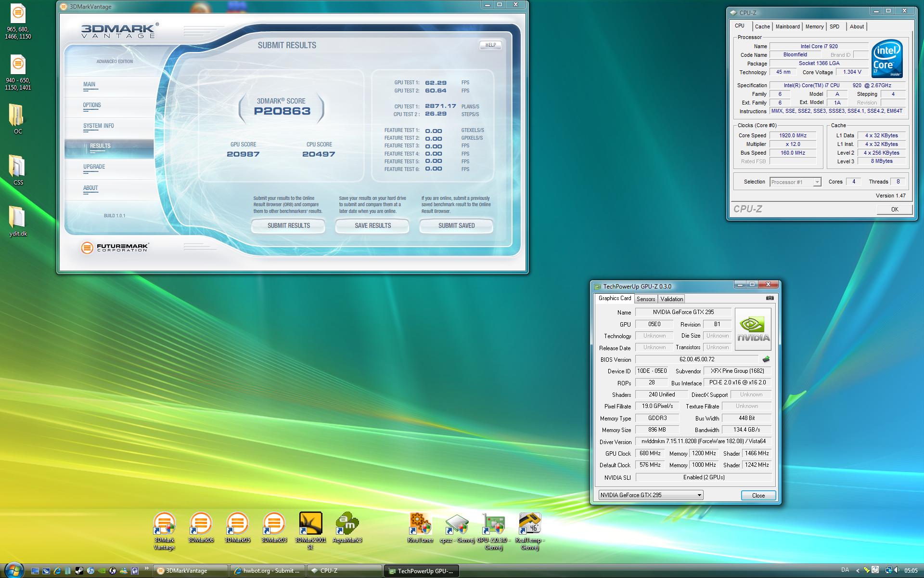Click the Internet Explorer quick launch icon
This screenshot has width=924, height=578.
(57, 571)
